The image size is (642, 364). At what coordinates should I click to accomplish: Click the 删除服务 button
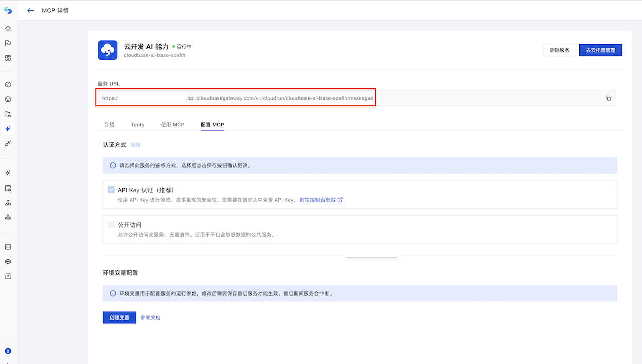(x=559, y=50)
